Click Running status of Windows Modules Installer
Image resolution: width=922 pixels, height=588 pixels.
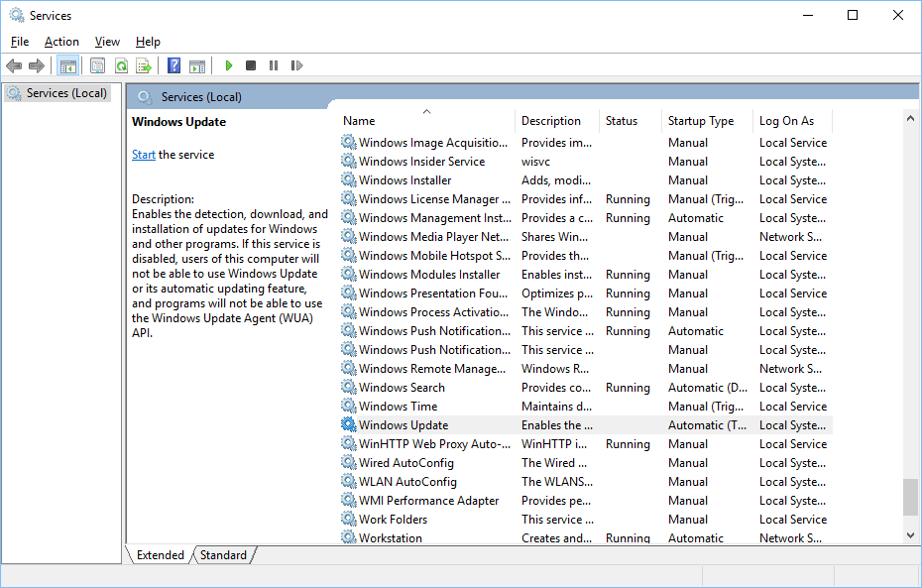[628, 275]
